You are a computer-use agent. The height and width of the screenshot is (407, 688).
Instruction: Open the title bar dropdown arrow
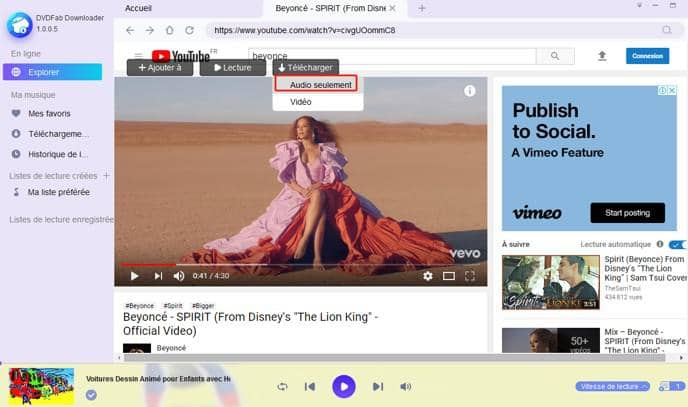pyautogui.click(x=639, y=5)
